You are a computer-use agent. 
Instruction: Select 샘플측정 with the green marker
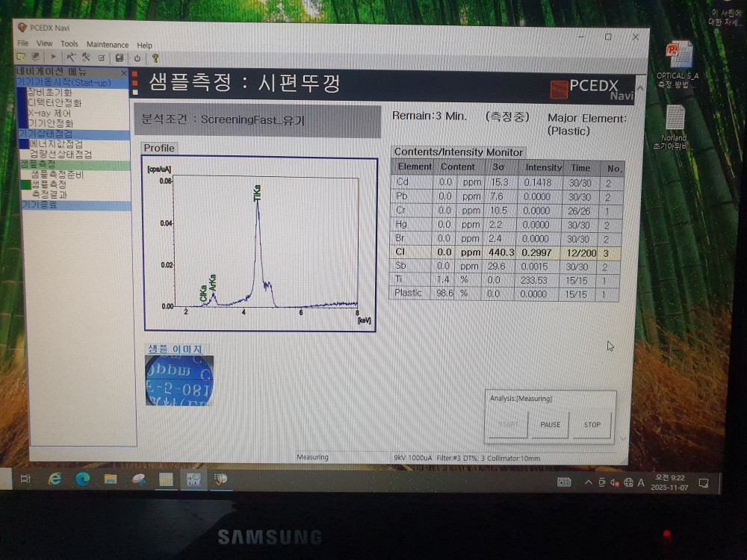pos(49,184)
